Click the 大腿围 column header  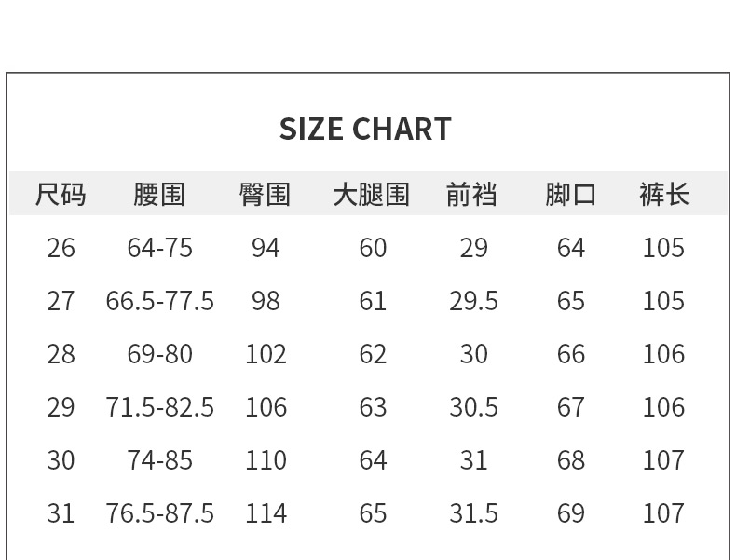[x=372, y=195]
